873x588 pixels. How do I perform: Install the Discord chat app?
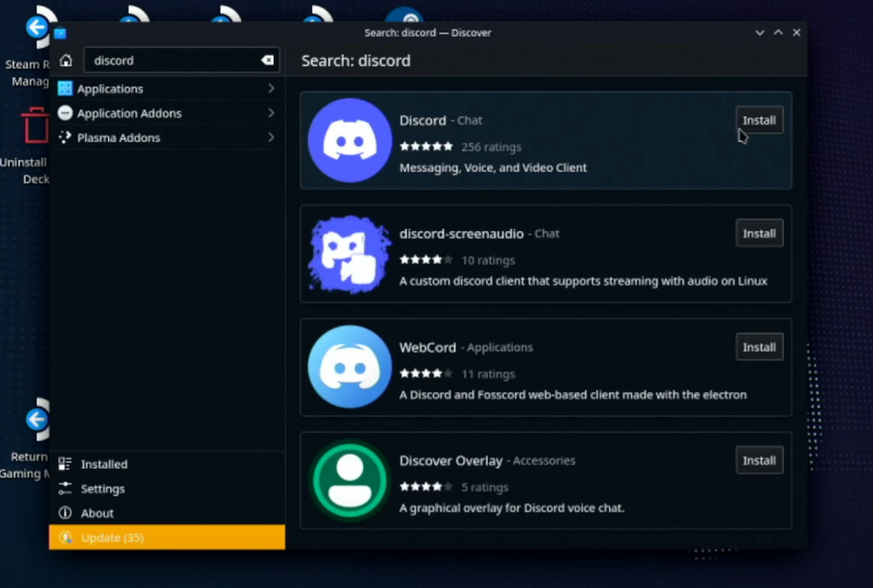pyautogui.click(x=759, y=120)
